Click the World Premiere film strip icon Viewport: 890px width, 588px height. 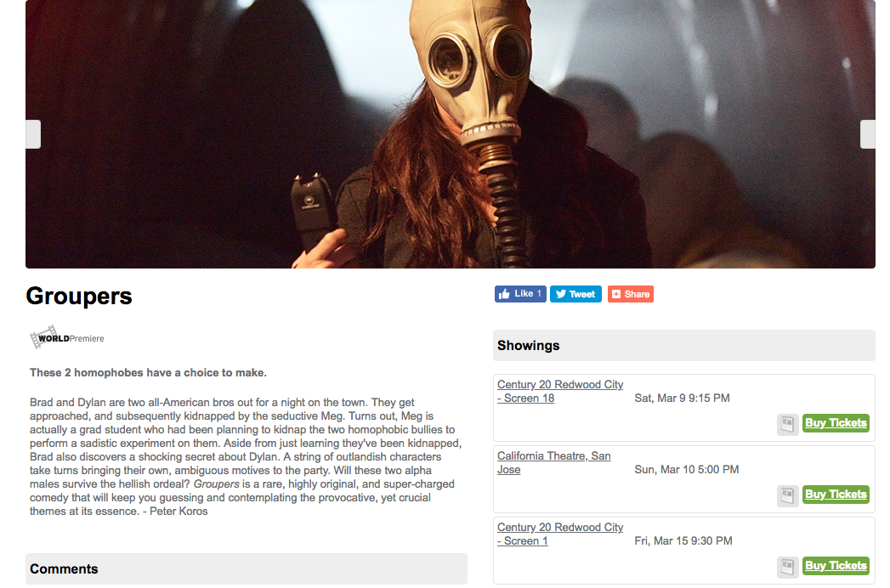tap(44, 336)
